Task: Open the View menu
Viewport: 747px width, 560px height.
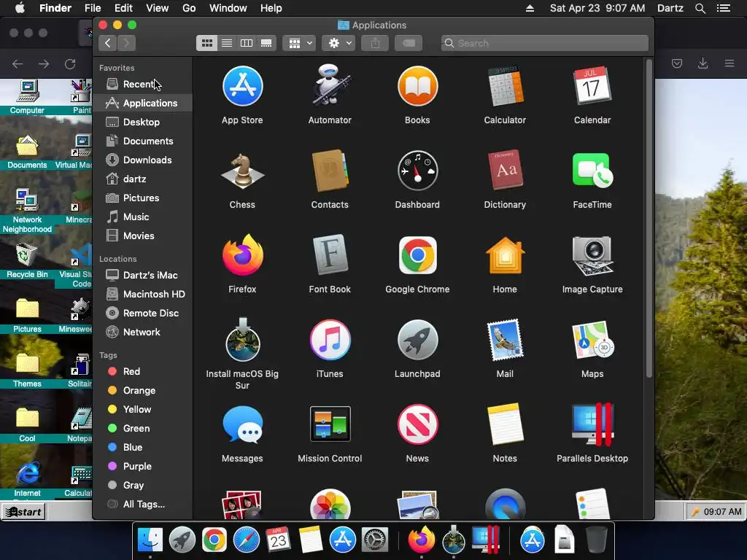Action: pos(158,8)
